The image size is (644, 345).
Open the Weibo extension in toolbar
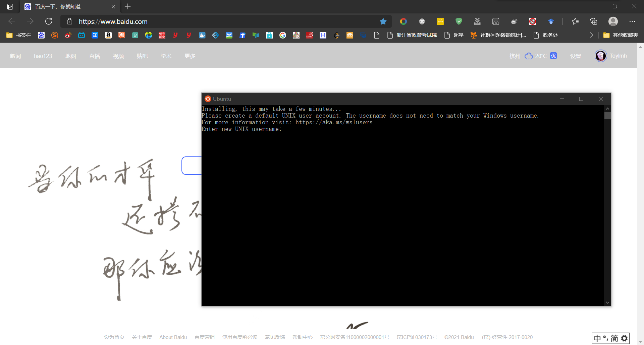[514, 21]
